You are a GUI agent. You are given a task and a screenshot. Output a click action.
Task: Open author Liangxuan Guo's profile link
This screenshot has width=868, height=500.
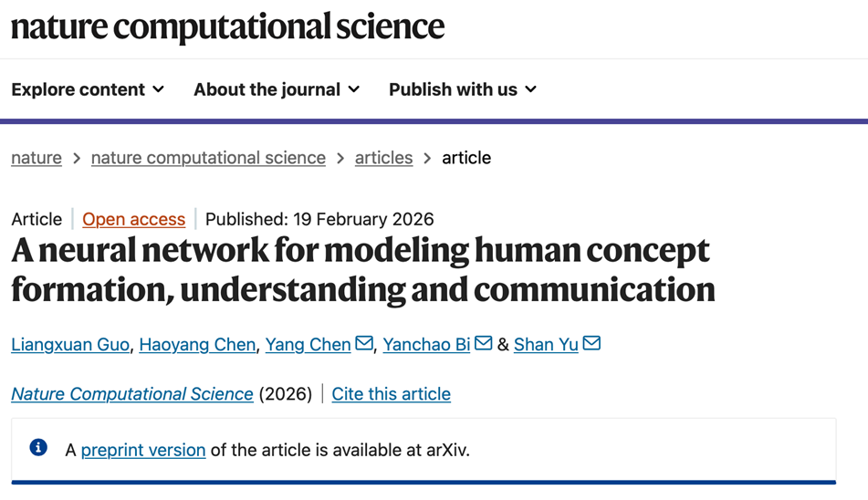[x=70, y=345]
